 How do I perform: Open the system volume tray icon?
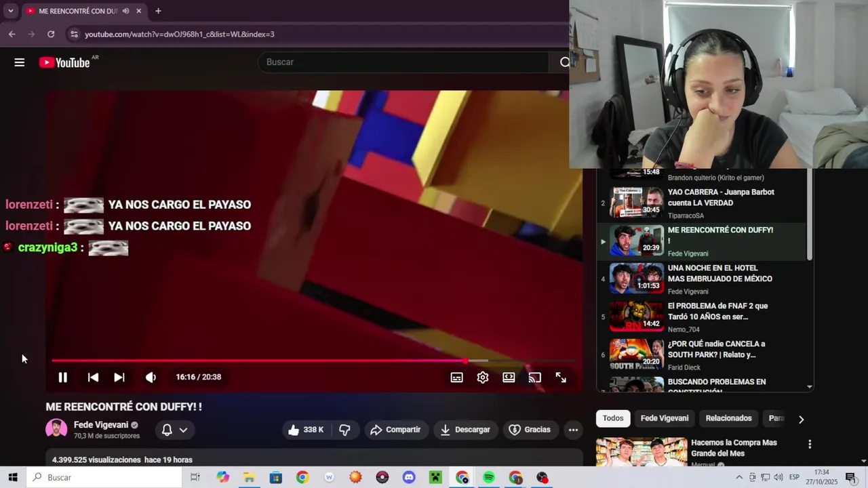(x=778, y=477)
